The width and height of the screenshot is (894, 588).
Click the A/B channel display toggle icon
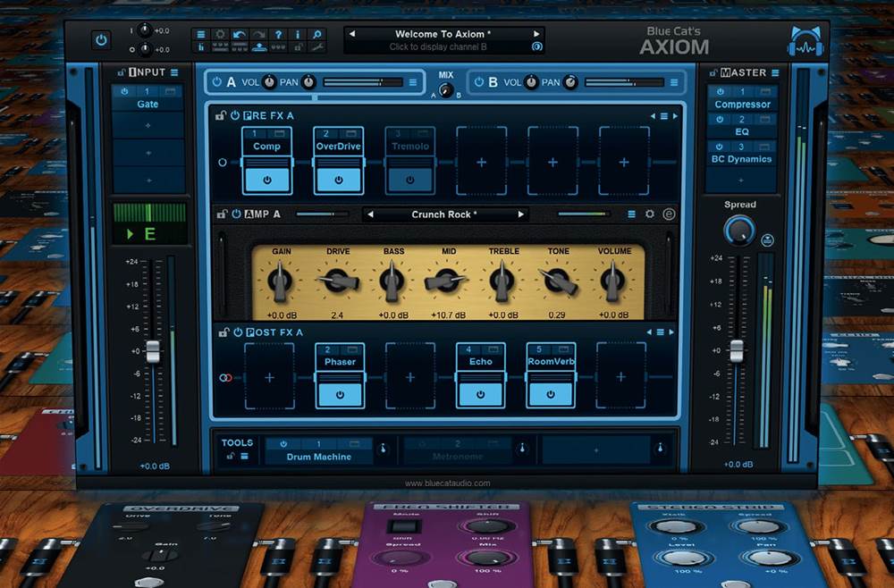tap(536, 46)
